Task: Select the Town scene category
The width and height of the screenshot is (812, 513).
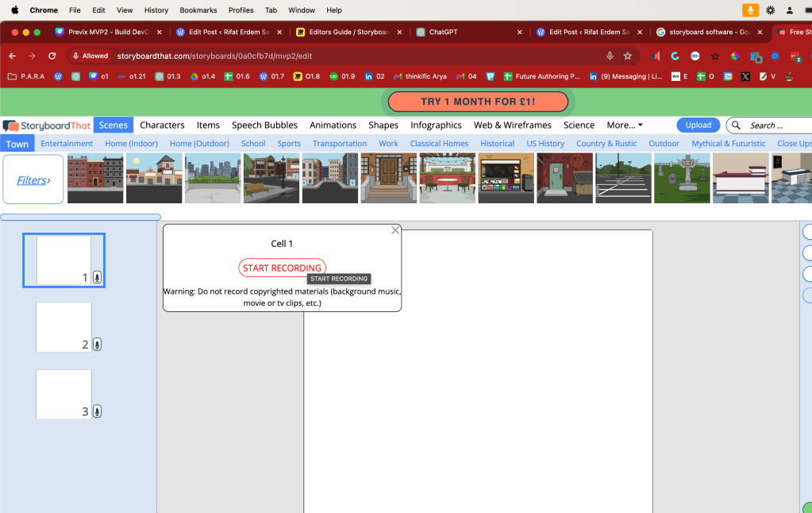Action: tap(17, 144)
